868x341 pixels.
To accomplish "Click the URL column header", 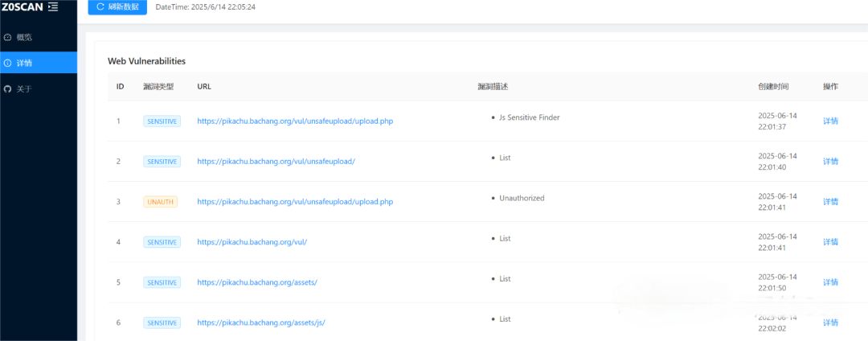I will click(x=204, y=86).
